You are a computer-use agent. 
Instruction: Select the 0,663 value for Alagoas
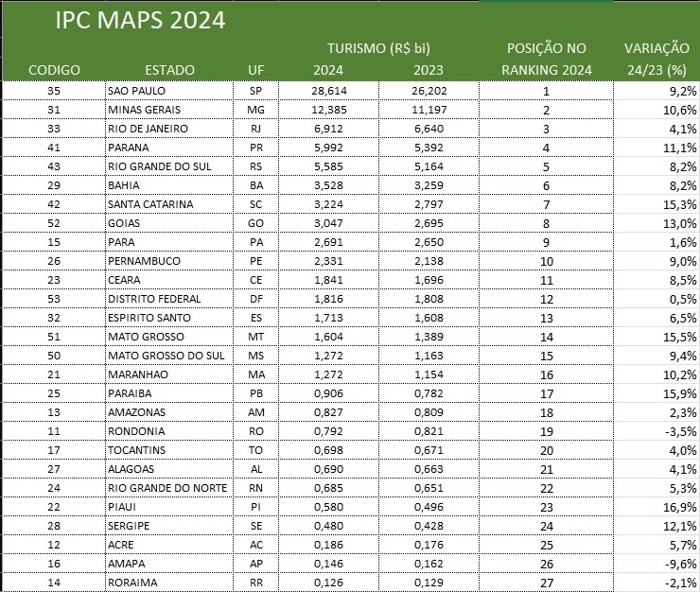(x=429, y=469)
